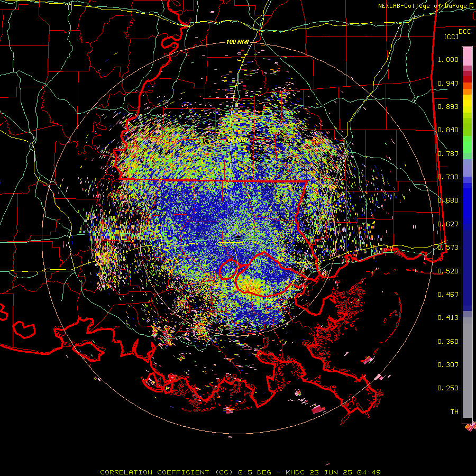Image resolution: width=476 pixels, height=476 pixels.
Task: Select the 0.840 legend value
Action: coord(448,130)
